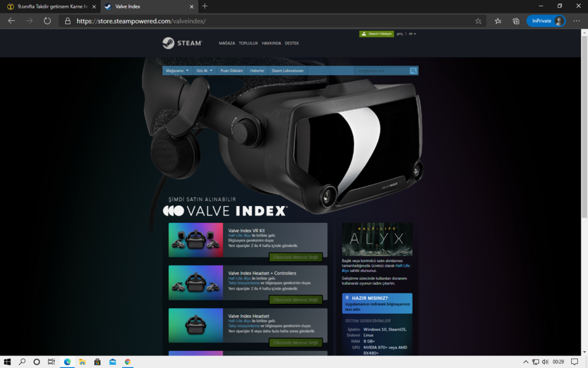Click the Valve Index VR Kit thumbnail
The height and width of the screenshot is (368, 588).
(x=196, y=240)
